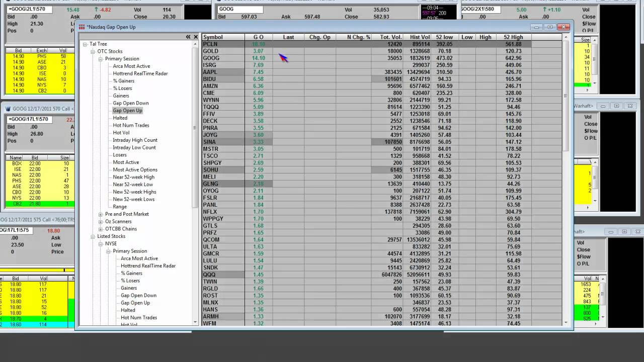Screen dimensions: 644x362
Task: Open Hottrend RealTime Radar under OTC Stocks
Action: point(140,73)
